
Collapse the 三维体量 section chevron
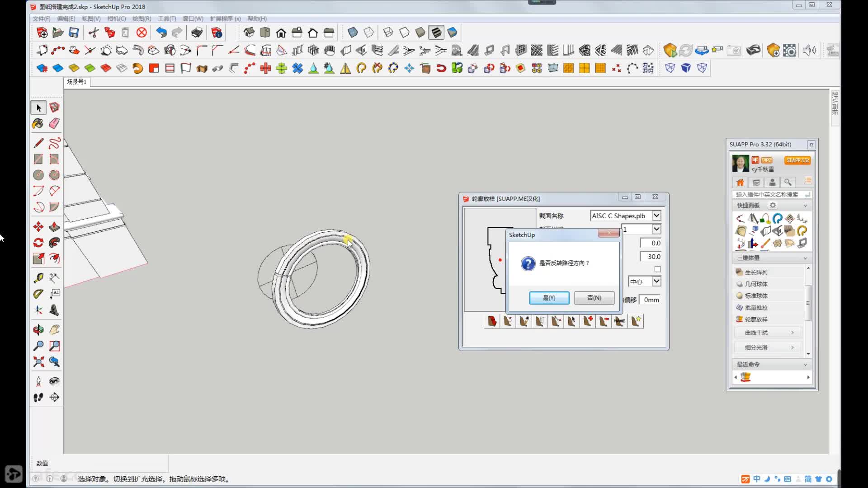[805, 258]
